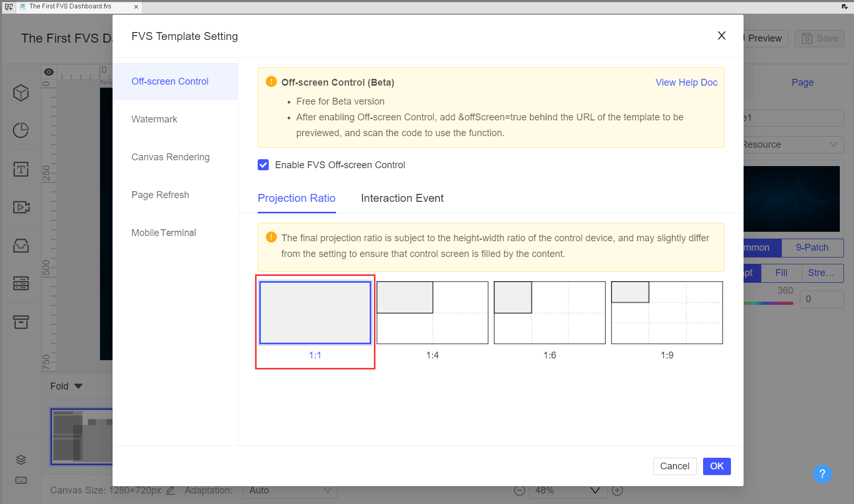Click the media/video component icon
Screen dimensions: 854x504
21,207
